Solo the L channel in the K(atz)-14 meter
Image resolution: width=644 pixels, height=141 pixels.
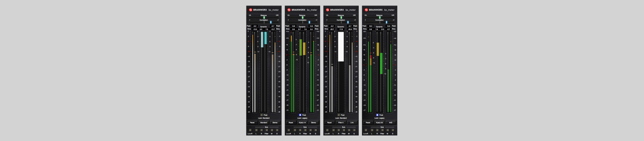click(x=295, y=130)
